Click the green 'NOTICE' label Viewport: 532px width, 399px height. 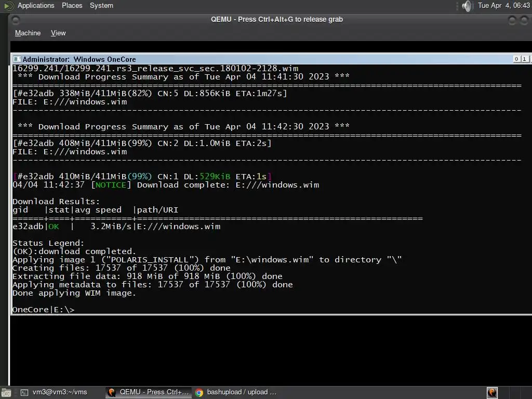(x=111, y=185)
